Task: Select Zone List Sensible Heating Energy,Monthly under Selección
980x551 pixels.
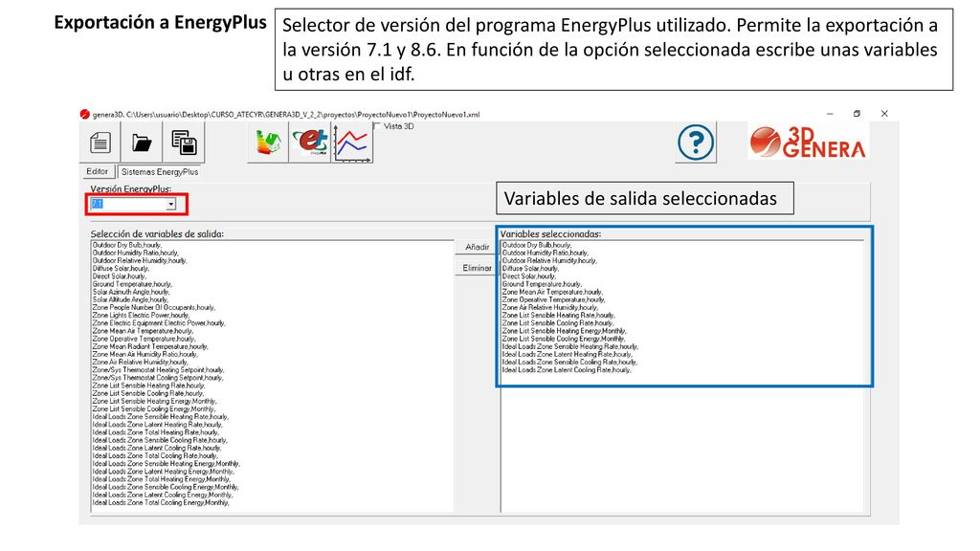Action: pos(155,401)
